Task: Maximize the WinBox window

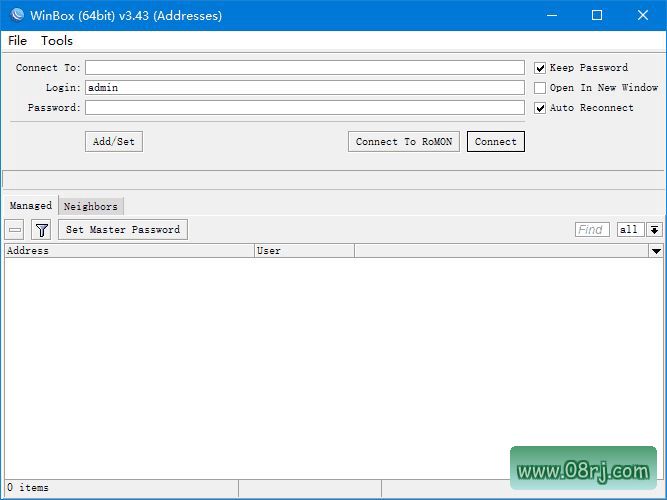Action: coord(597,15)
